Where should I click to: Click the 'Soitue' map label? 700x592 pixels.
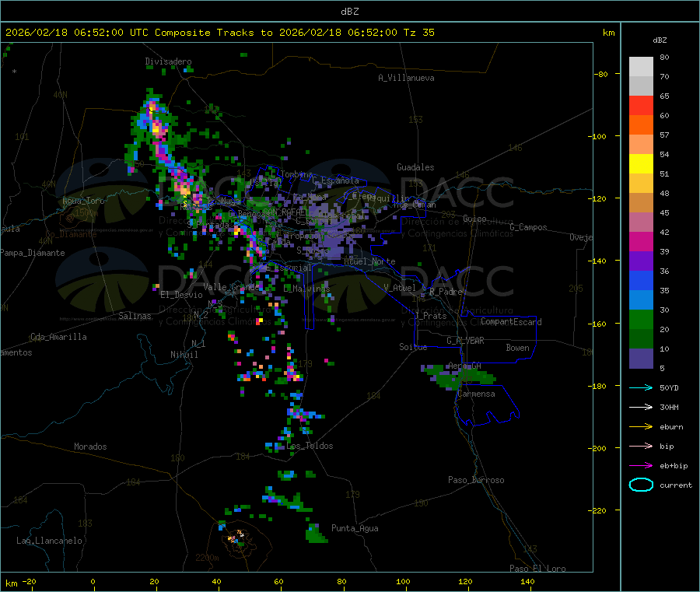click(x=413, y=347)
